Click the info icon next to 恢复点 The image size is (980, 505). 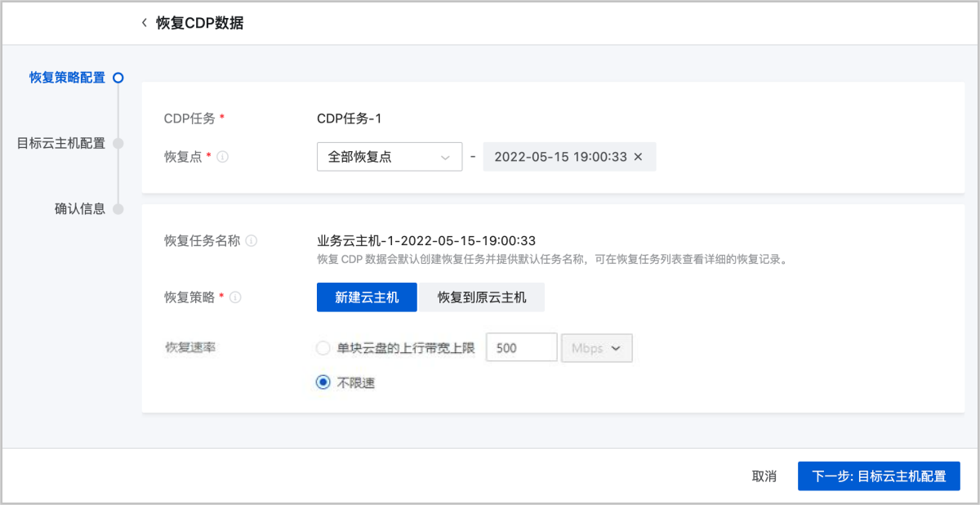tap(222, 157)
